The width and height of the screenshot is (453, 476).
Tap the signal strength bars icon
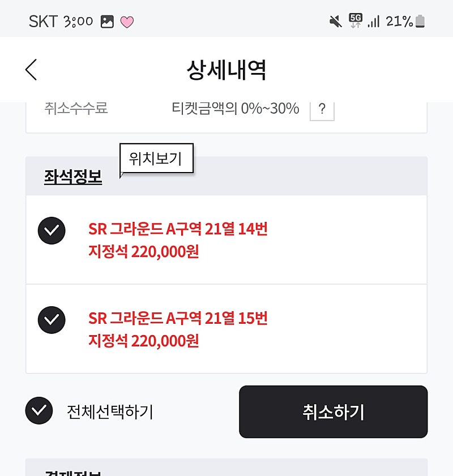point(373,22)
